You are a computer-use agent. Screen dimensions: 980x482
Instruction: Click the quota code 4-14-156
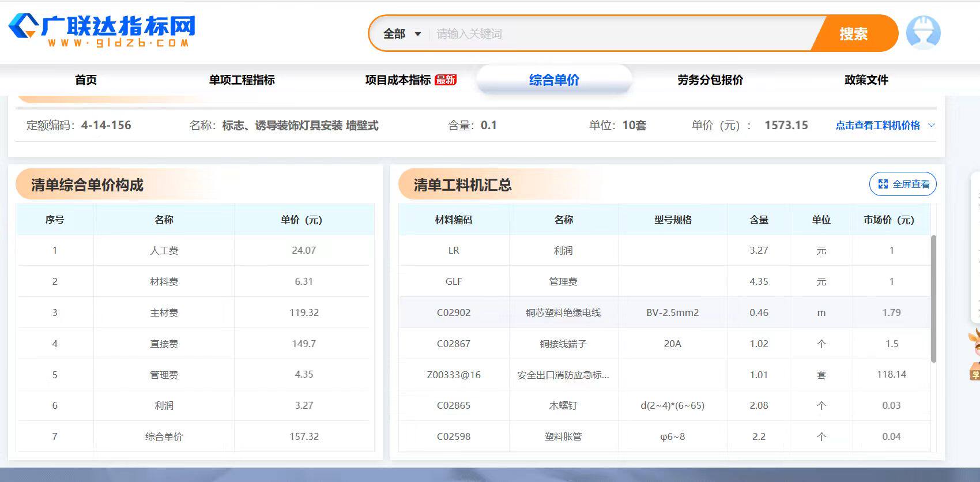106,125
